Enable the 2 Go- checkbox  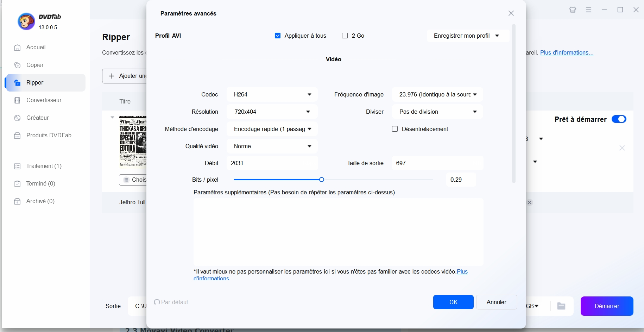(x=345, y=36)
